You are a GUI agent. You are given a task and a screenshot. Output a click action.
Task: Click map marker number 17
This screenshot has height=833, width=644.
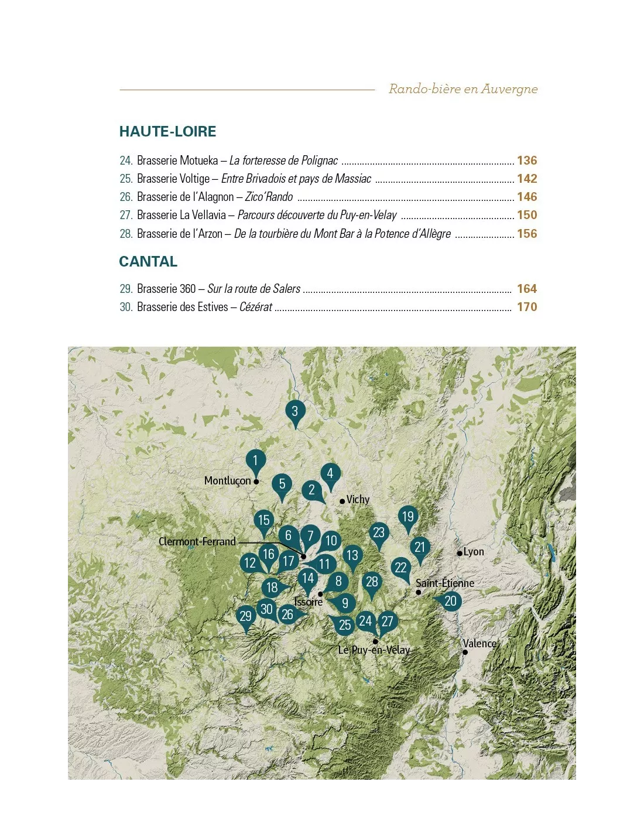point(289,561)
